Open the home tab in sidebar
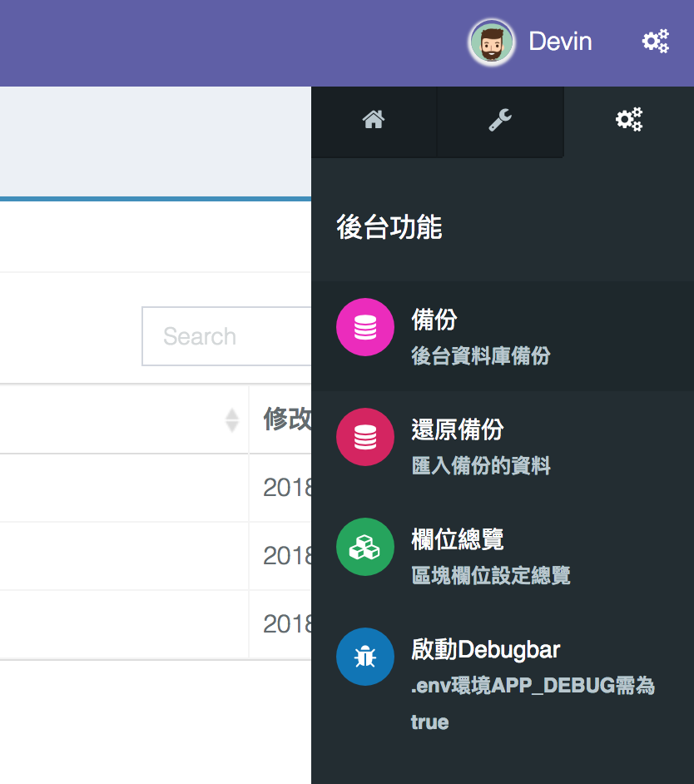 (x=374, y=121)
